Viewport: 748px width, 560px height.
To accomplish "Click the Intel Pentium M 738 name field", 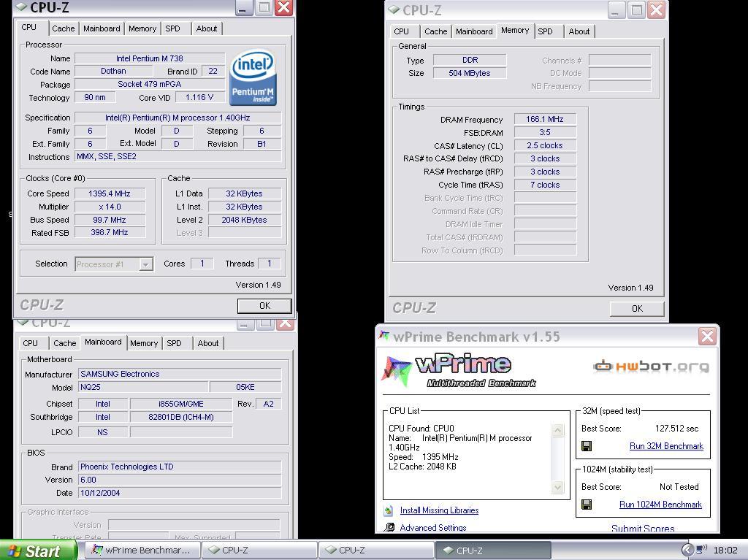I will click(149, 58).
